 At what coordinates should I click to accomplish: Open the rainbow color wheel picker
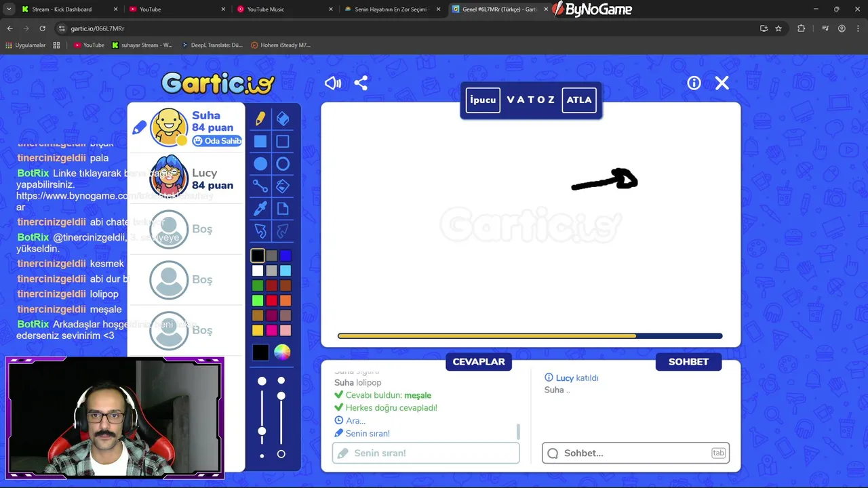[282, 352]
